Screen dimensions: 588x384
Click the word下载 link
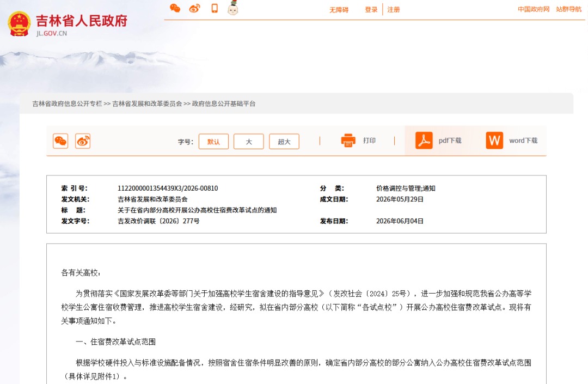click(x=524, y=141)
